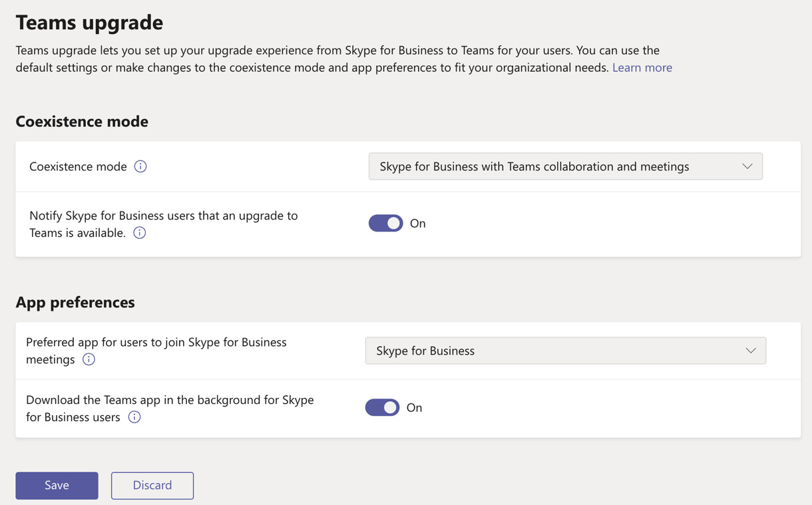Open preferred app for Skype meetings dropdown

[566, 351]
